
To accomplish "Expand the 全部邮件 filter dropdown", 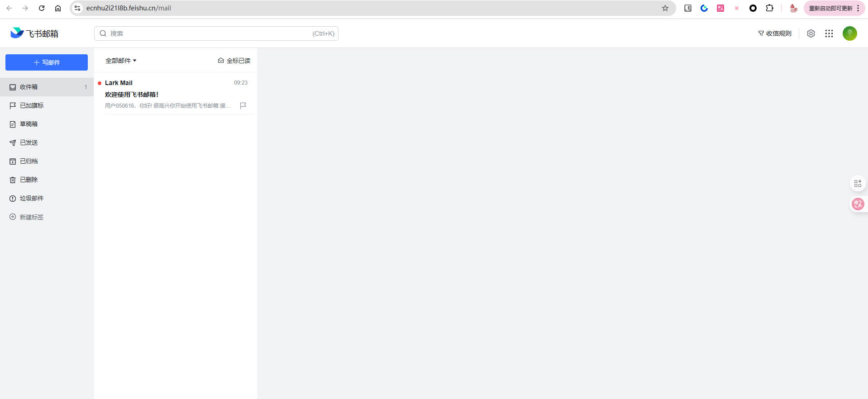I will pos(121,61).
